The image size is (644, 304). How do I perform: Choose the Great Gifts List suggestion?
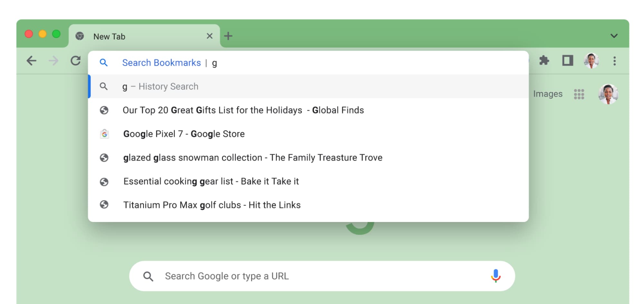tap(243, 110)
